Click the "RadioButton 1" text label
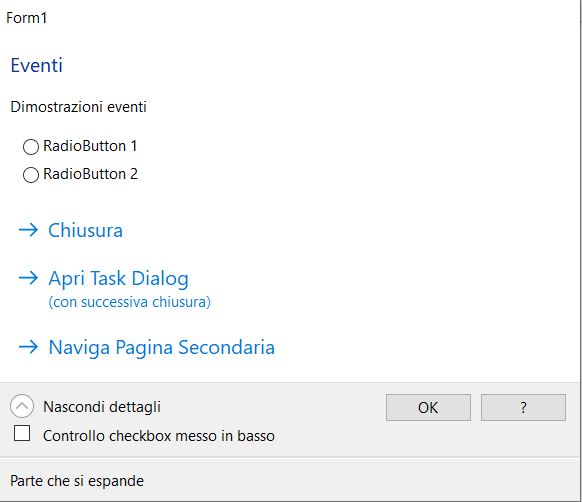This screenshot has width=582, height=502. click(x=90, y=146)
